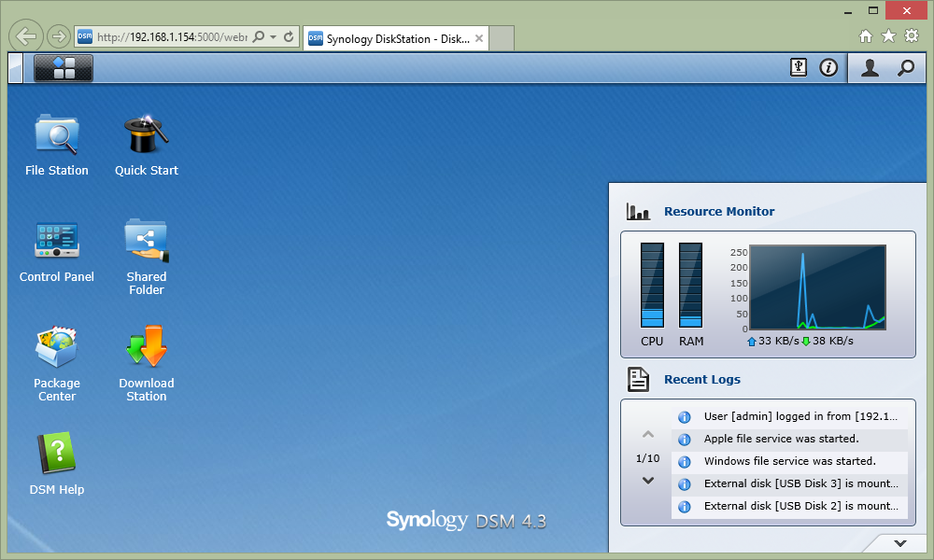The height and width of the screenshot is (560, 934).
Task: Click the show desktop tab left of main menu
Action: click(16, 68)
